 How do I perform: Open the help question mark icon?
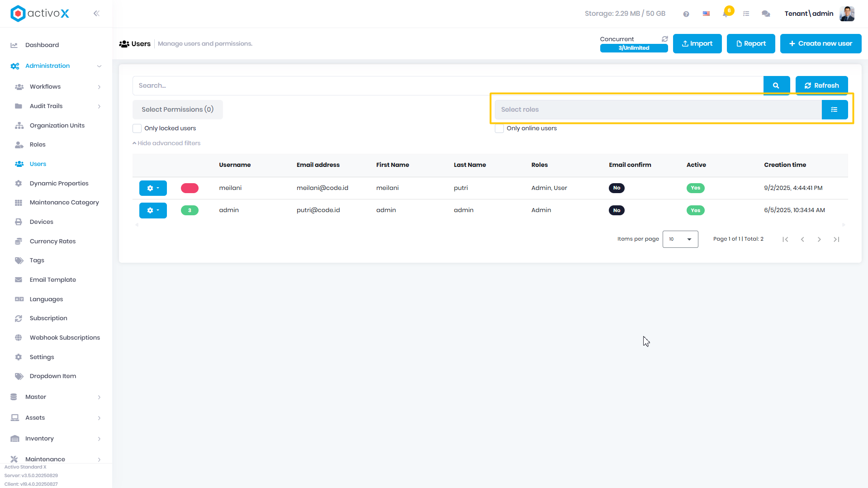point(686,14)
